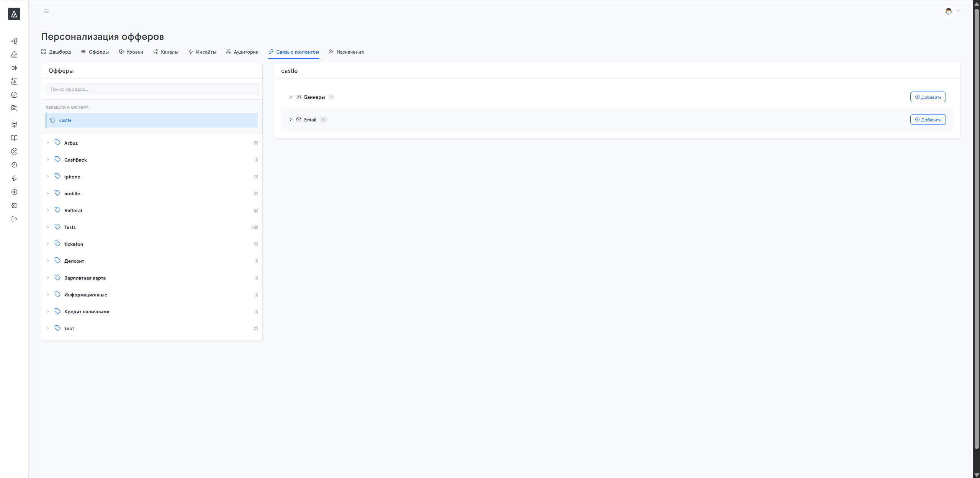Switch to the Аудитории tab
The image size is (980, 478).
click(x=242, y=52)
